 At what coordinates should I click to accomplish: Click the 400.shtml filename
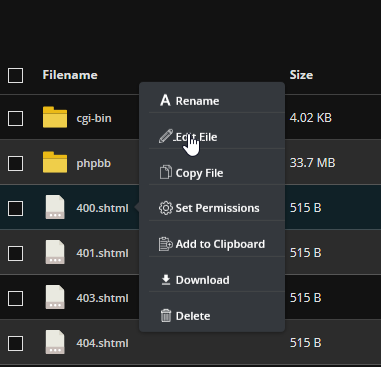click(x=102, y=208)
